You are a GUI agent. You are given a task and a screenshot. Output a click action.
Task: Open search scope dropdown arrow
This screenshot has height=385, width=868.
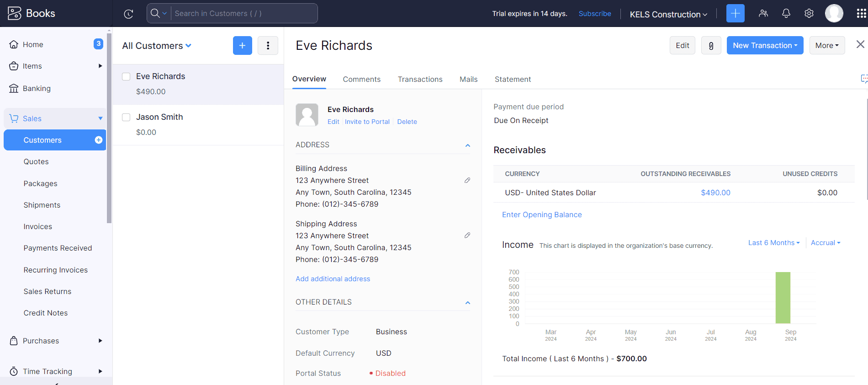[165, 13]
